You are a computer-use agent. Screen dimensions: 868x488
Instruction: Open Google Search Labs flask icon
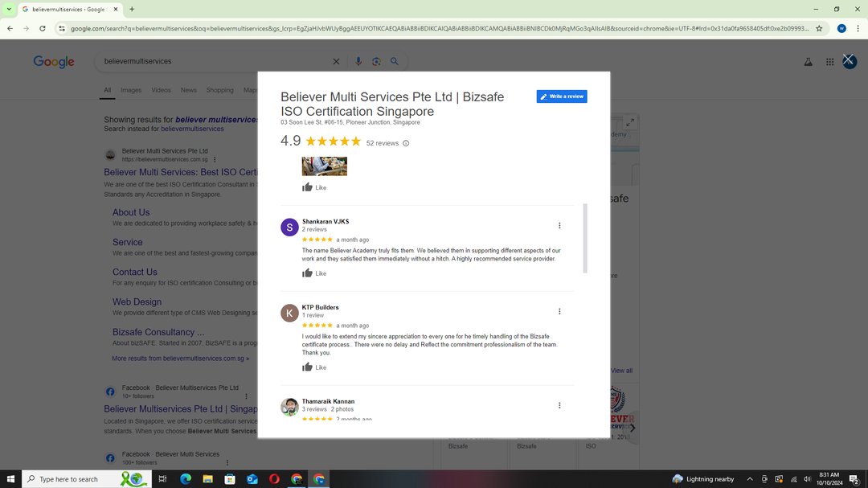pos(809,62)
